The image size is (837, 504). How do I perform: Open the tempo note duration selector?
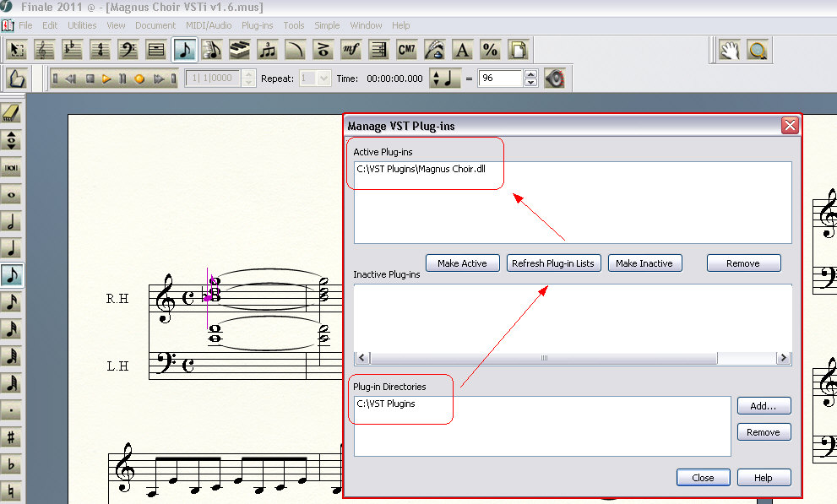click(x=444, y=79)
